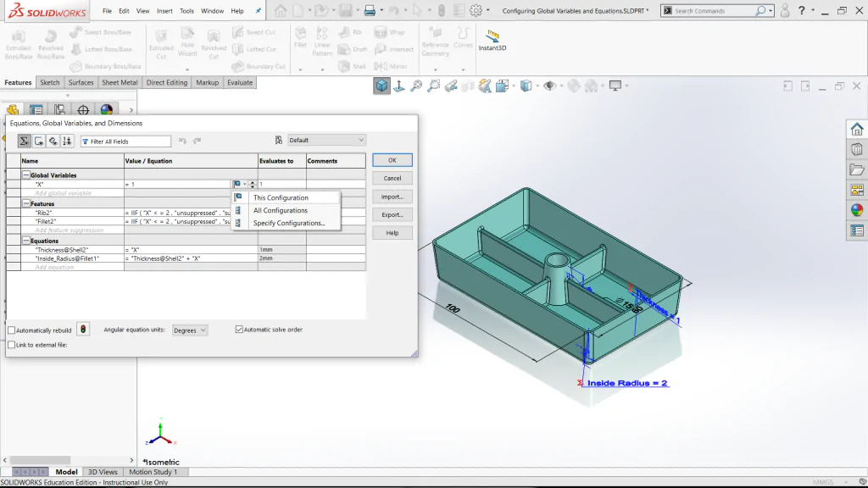The height and width of the screenshot is (488, 868).
Task: Open the Custom Properties task pane icon
Action: click(x=857, y=230)
